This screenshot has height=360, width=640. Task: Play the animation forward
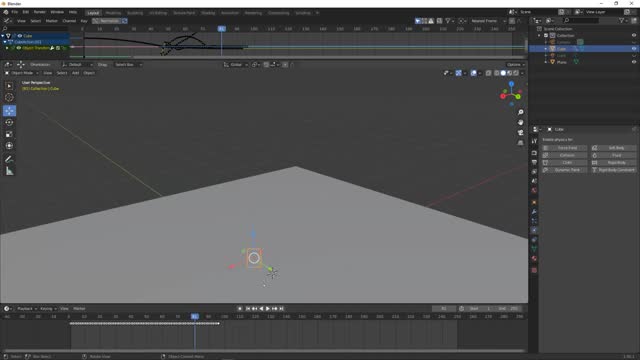tap(268, 309)
